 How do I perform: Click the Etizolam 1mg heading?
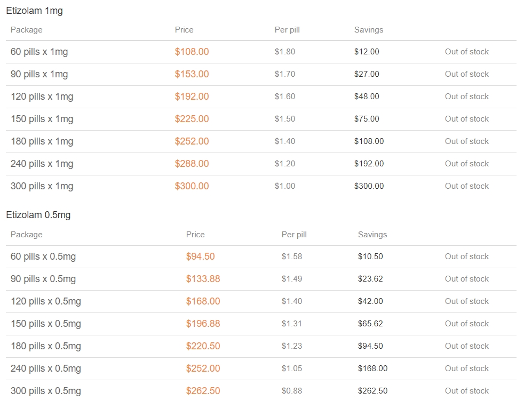click(34, 11)
